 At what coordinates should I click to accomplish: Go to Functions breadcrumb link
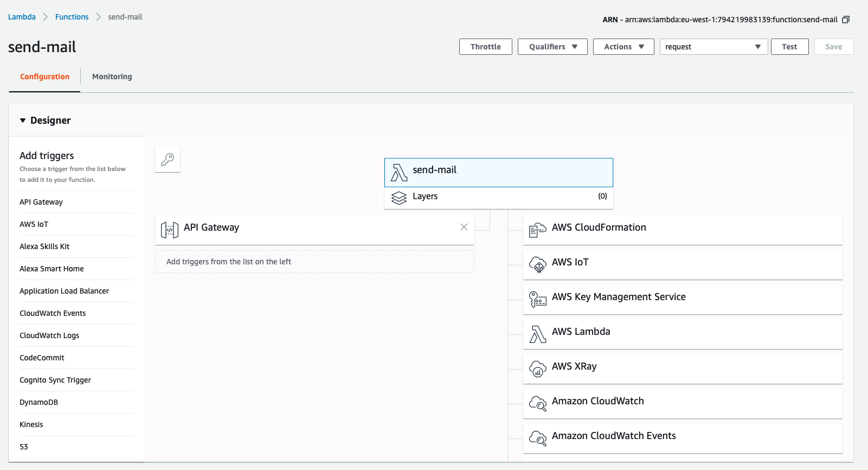pyautogui.click(x=72, y=17)
